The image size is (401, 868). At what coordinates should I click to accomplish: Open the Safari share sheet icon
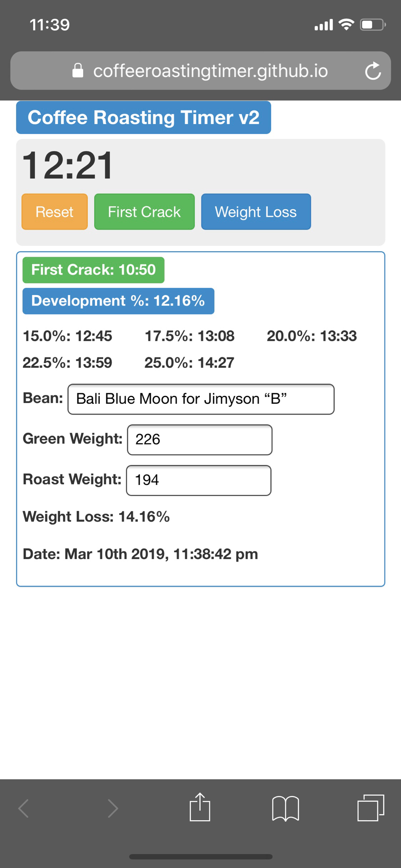click(x=200, y=807)
